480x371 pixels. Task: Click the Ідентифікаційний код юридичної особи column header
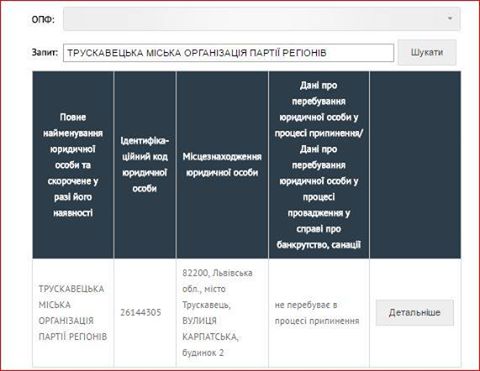coord(145,165)
